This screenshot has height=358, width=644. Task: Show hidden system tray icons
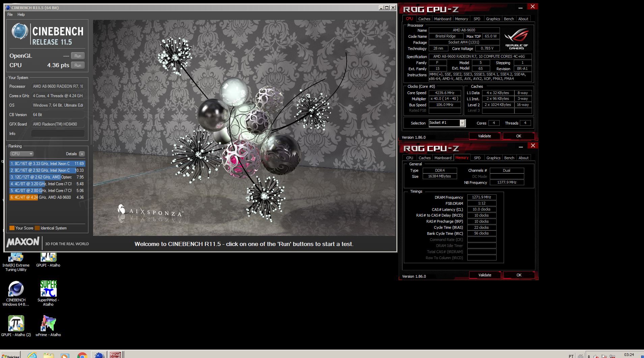click(x=589, y=356)
